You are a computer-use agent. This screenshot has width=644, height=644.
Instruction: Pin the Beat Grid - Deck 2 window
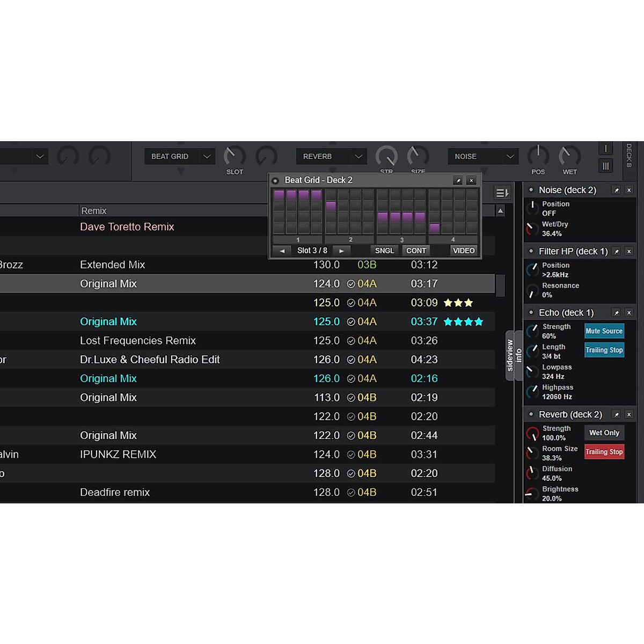click(x=458, y=181)
